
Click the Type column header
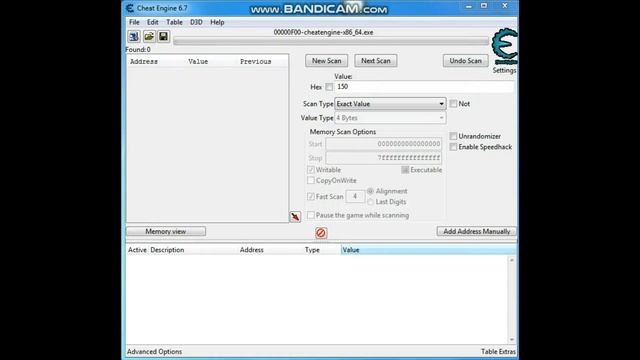[x=312, y=250]
